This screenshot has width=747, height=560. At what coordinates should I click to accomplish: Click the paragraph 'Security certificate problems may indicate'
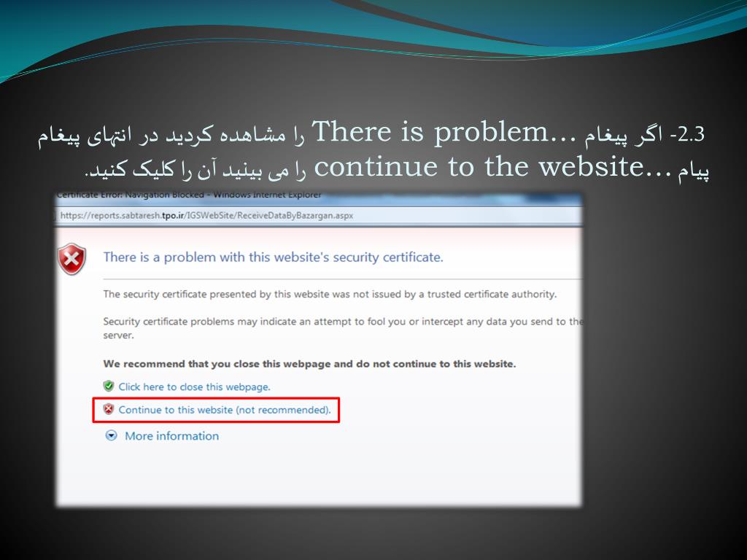point(343,328)
